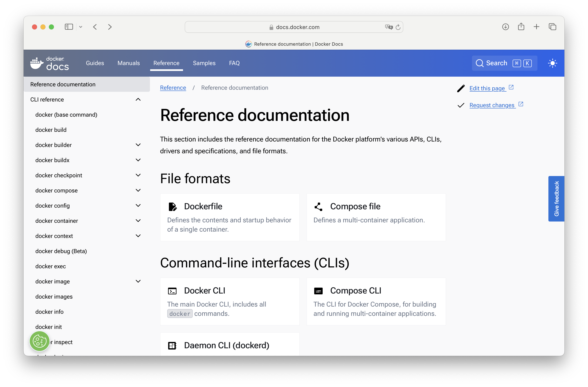588x387 pixels.
Task: Expand docker image in sidebar
Action: coord(138,281)
